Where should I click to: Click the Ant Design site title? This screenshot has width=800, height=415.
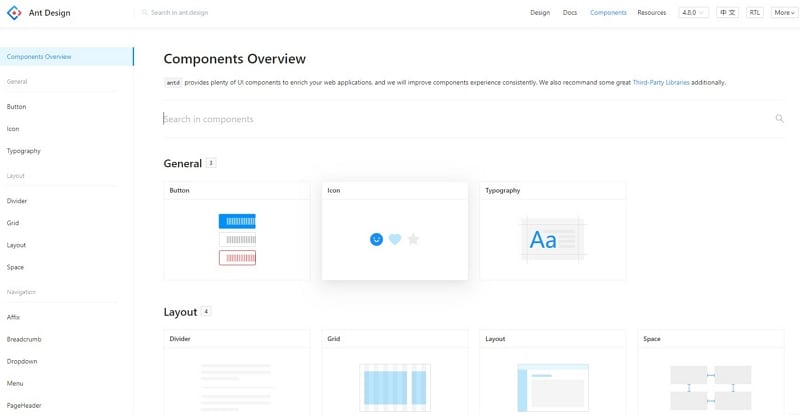tap(49, 13)
